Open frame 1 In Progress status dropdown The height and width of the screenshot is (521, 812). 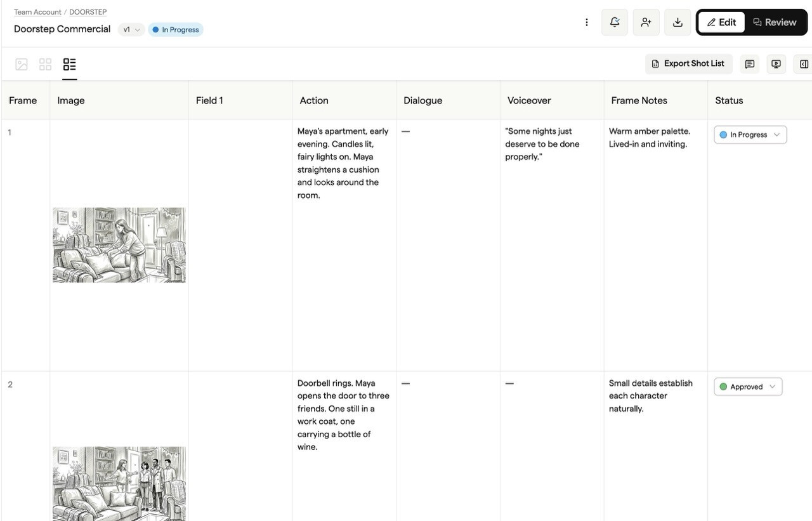point(750,135)
